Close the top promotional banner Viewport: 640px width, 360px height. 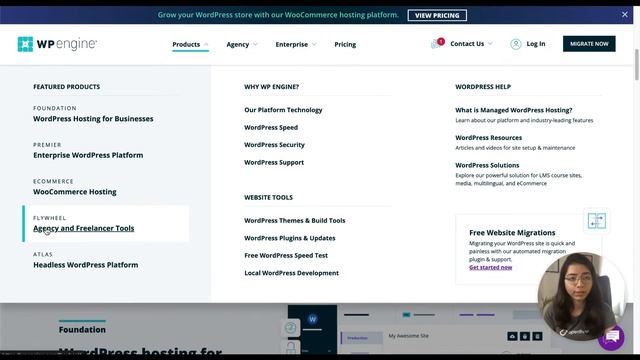pyautogui.click(x=624, y=15)
